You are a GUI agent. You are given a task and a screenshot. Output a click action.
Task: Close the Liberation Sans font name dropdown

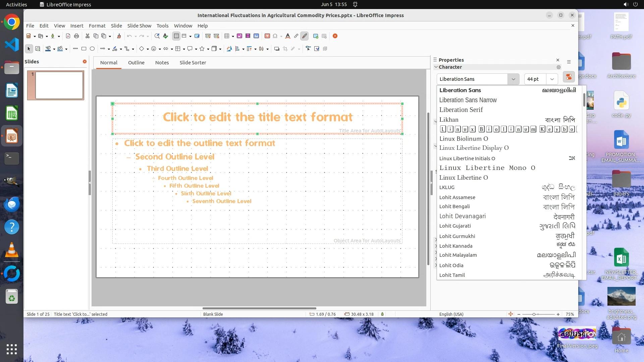click(x=513, y=79)
